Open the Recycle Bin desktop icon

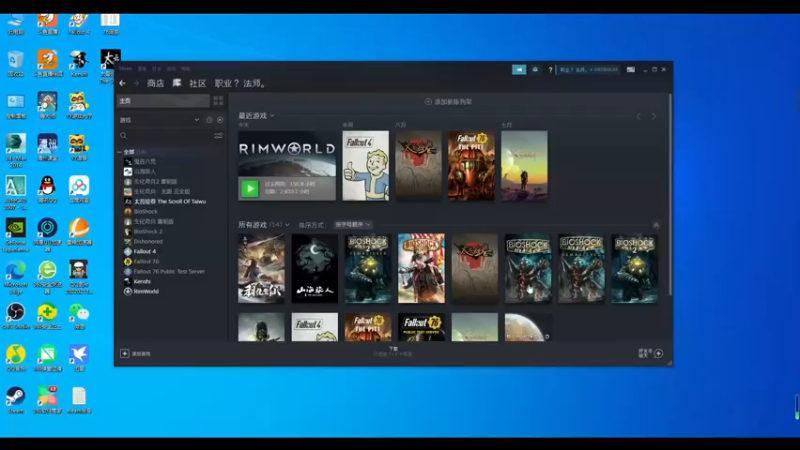click(16, 63)
